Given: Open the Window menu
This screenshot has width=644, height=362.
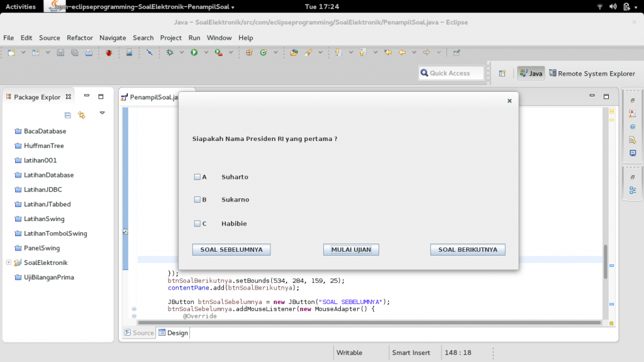Looking at the screenshot, I should tap(219, 37).
